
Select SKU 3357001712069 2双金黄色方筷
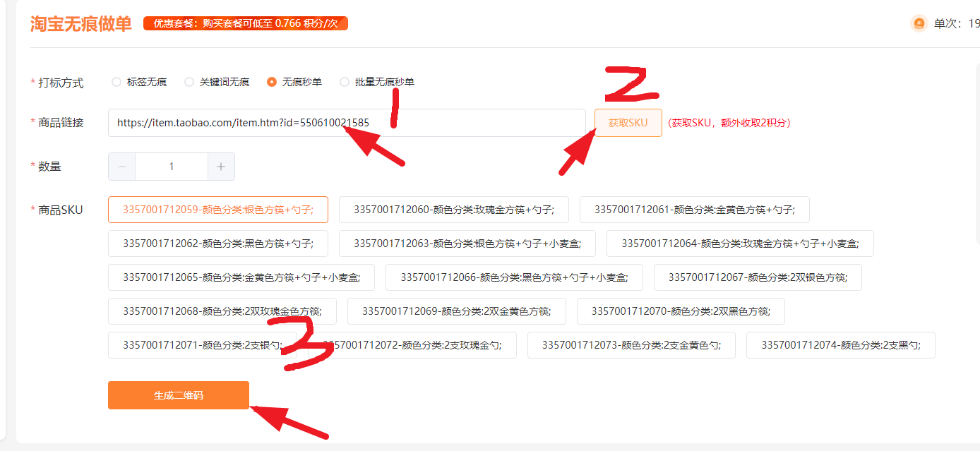coord(457,311)
